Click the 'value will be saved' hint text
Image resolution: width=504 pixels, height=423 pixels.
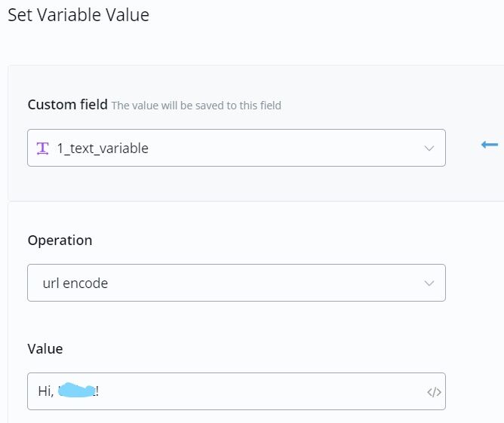pyautogui.click(x=196, y=106)
